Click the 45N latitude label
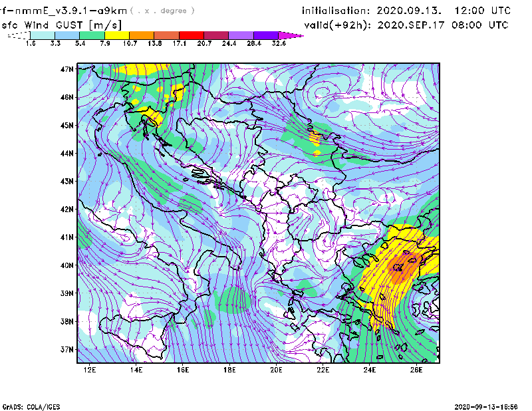 point(67,125)
